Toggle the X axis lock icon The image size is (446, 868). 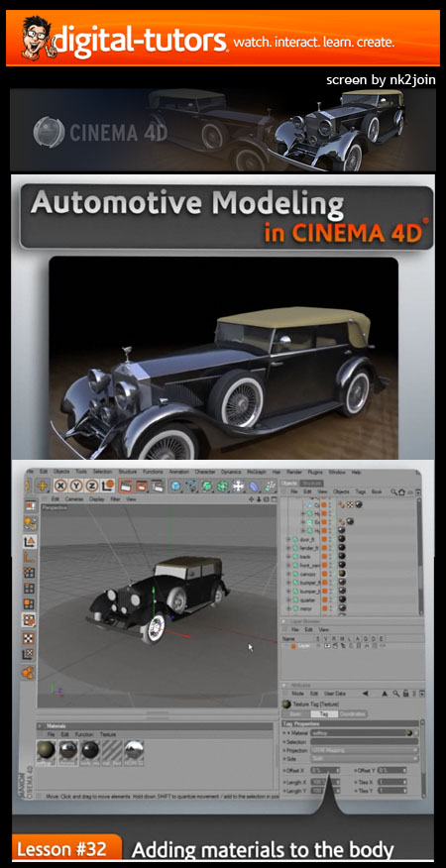tap(60, 487)
